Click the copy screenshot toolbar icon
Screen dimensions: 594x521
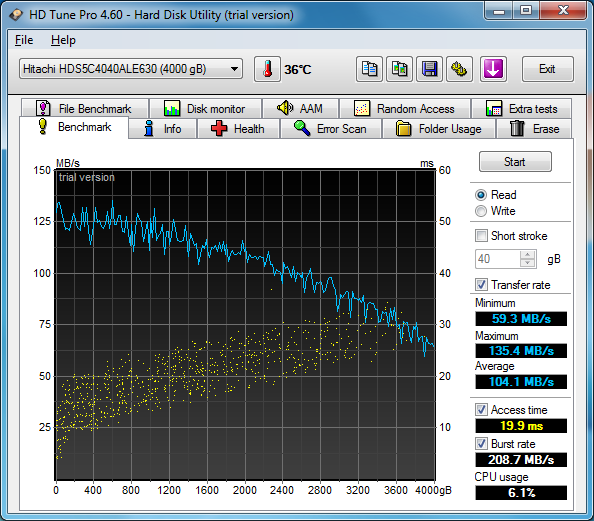[x=399, y=69]
